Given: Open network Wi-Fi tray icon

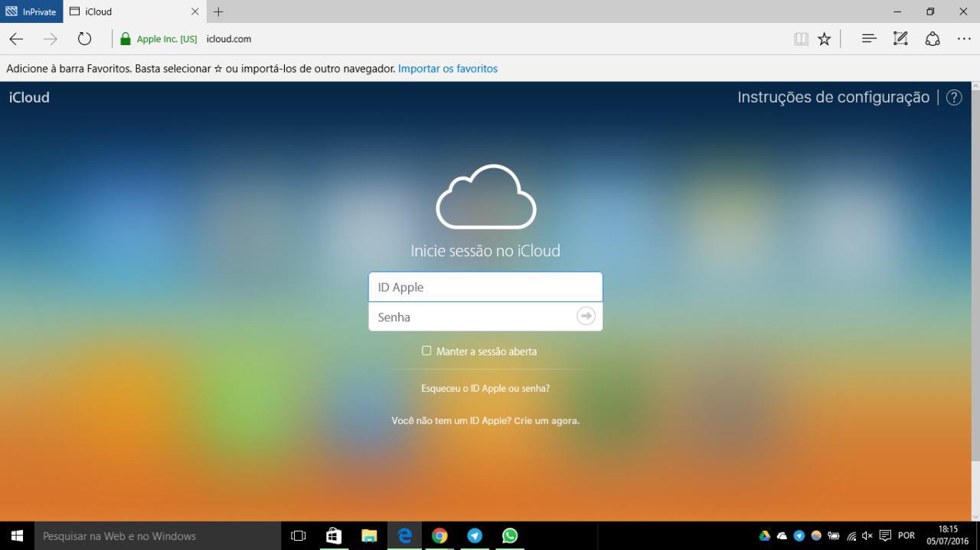Looking at the screenshot, I should [851, 536].
